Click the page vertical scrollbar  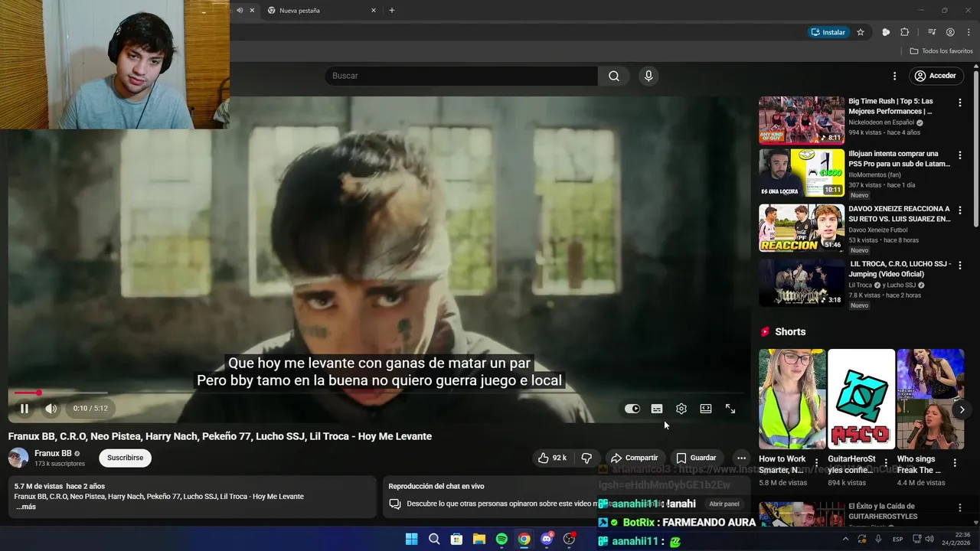click(975, 149)
